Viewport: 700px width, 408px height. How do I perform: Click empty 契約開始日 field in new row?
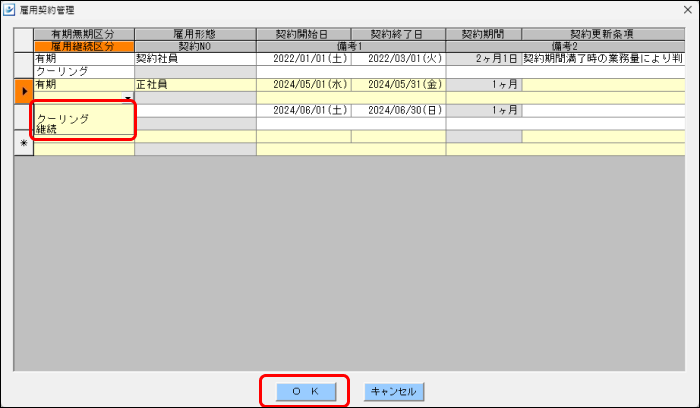pos(304,136)
